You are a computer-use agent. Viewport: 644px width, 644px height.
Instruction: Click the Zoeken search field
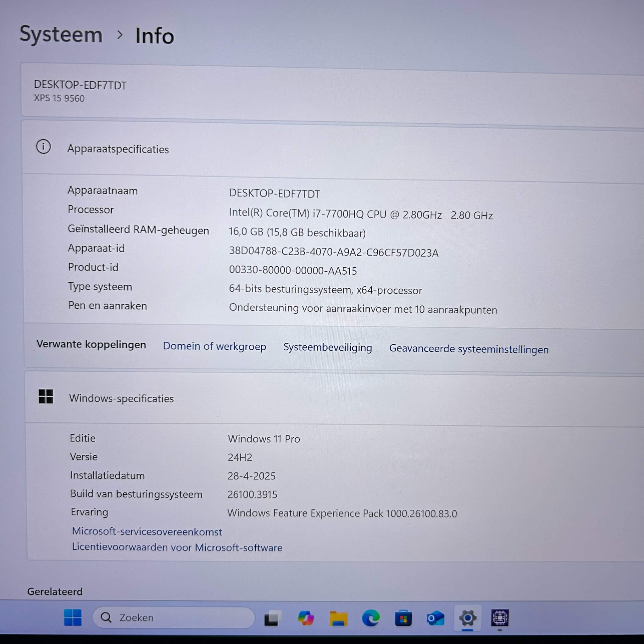click(173, 618)
